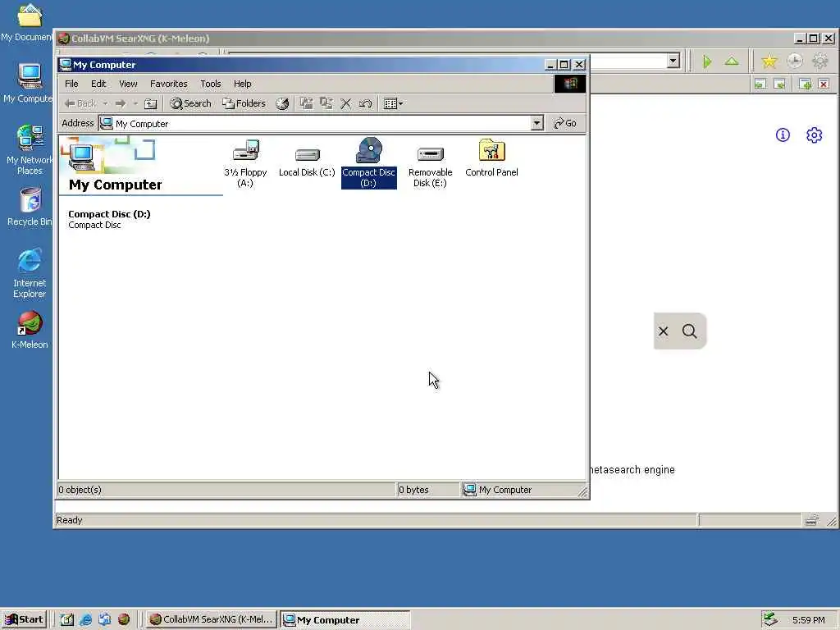
Task: Open K-Meleon history clock icon
Action: (794, 61)
